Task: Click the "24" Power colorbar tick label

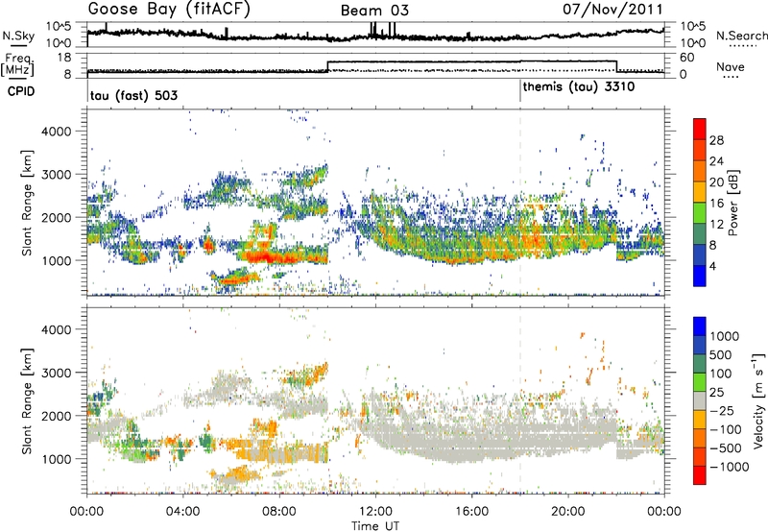Action: 716,161
